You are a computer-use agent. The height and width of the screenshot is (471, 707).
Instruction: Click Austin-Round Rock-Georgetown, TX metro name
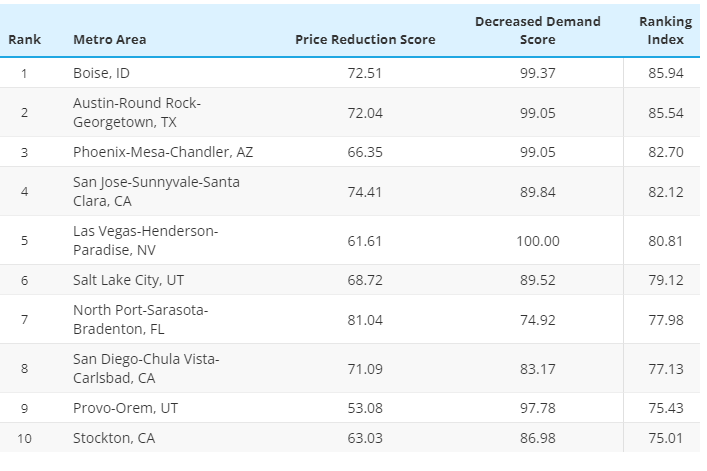pyautogui.click(x=137, y=112)
